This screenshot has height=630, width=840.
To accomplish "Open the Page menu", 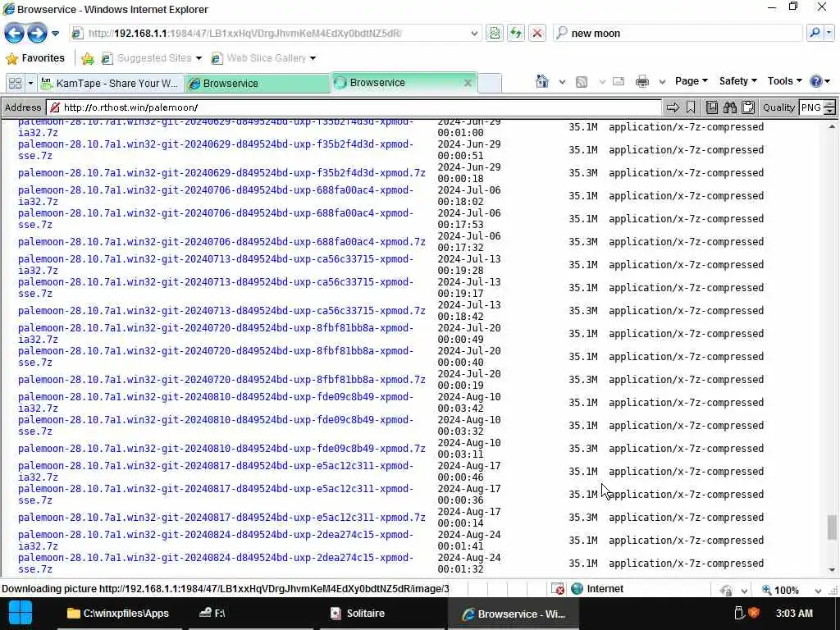I will click(691, 81).
